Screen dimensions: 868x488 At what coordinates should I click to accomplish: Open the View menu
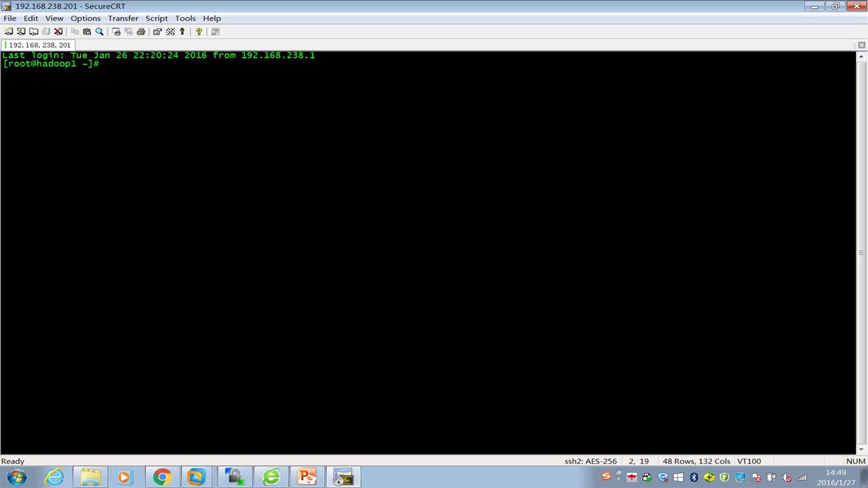(54, 18)
